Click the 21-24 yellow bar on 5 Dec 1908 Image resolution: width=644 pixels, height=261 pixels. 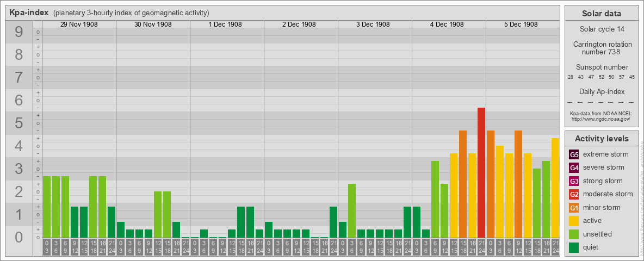tap(555, 188)
